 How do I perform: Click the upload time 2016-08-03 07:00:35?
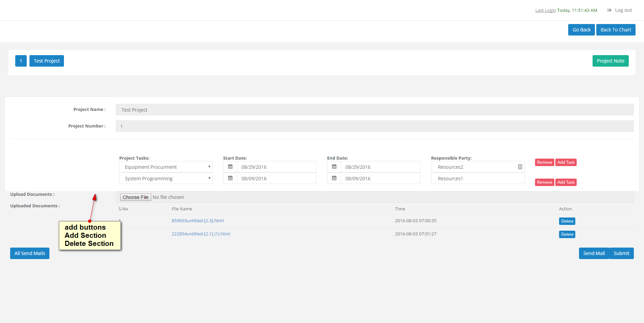pyautogui.click(x=416, y=221)
